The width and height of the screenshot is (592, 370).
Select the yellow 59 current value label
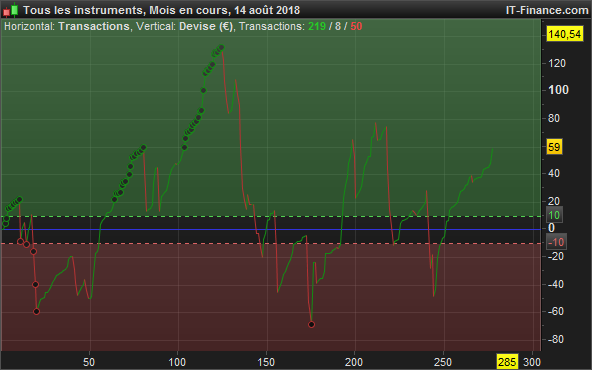(x=554, y=147)
